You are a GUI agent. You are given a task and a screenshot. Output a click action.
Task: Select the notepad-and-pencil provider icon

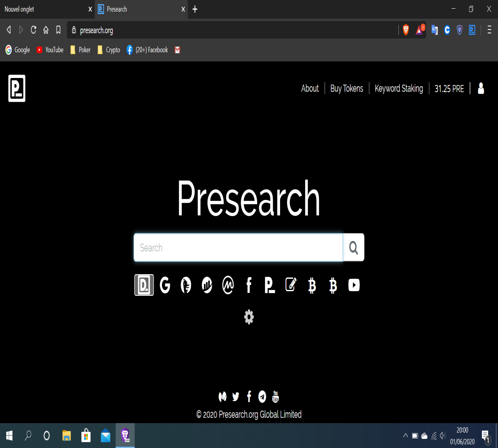tap(291, 285)
